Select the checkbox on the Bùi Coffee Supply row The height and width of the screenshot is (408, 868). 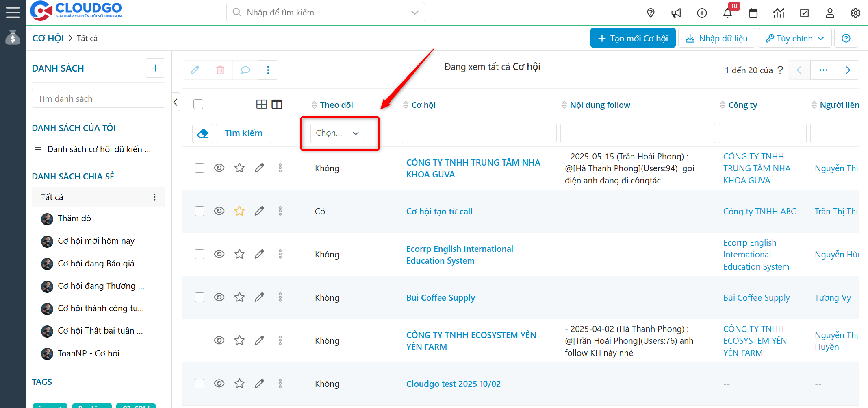tap(199, 297)
